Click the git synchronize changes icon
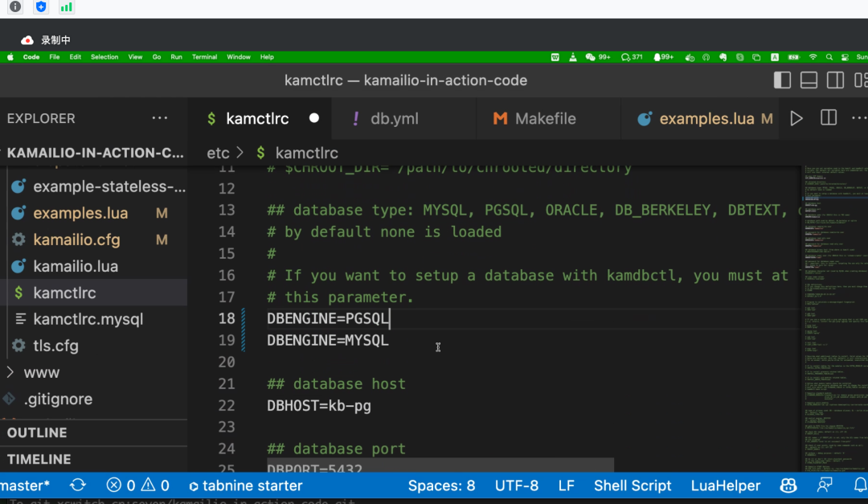 coord(78,486)
